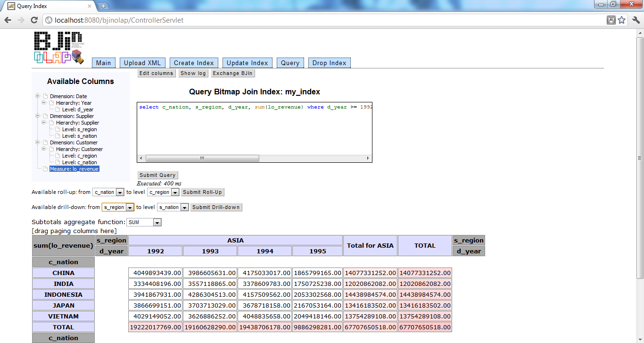Open subtotals aggregate function SUM dropdown
This screenshot has height=343, width=644.
click(144, 222)
